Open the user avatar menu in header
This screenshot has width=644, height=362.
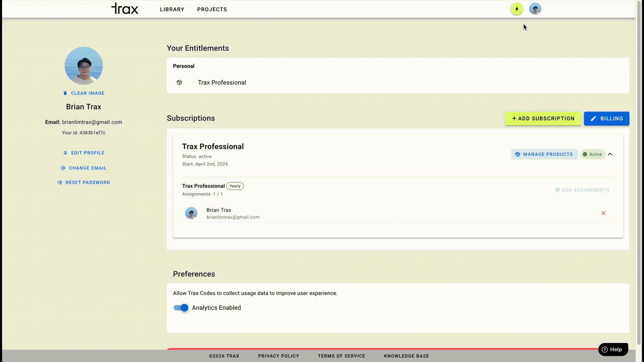point(535,9)
